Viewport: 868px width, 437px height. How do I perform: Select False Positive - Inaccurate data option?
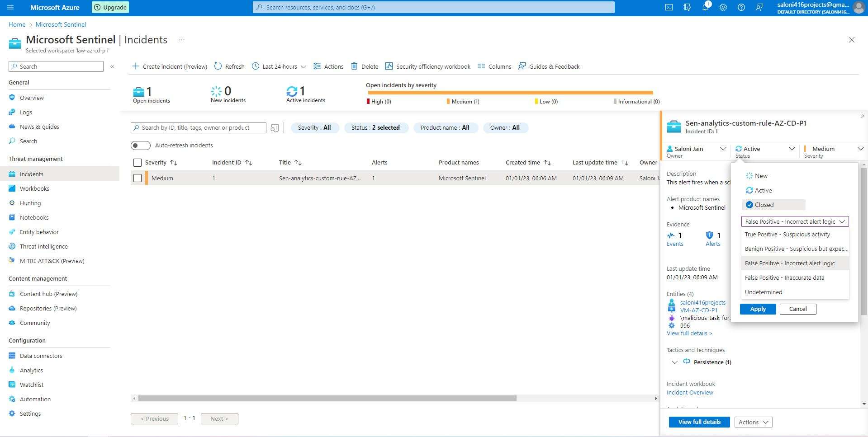tap(784, 277)
